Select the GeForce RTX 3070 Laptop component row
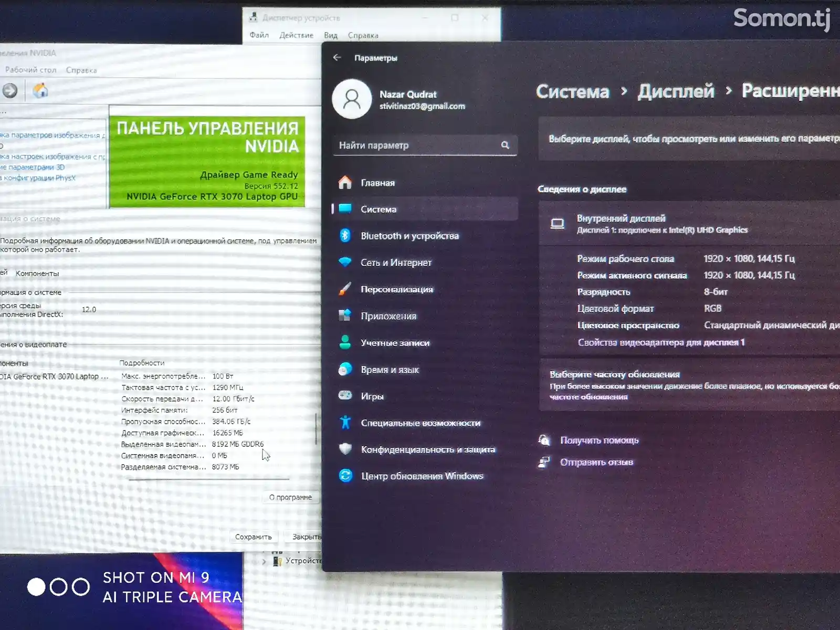This screenshot has height=630, width=840. click(x=54, y=376)
